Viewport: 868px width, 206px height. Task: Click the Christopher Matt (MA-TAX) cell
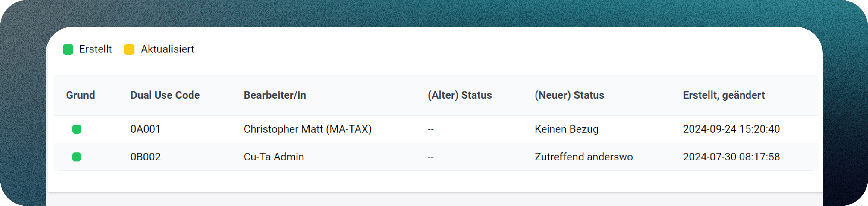pyautogui.click(x=307, y=129)
